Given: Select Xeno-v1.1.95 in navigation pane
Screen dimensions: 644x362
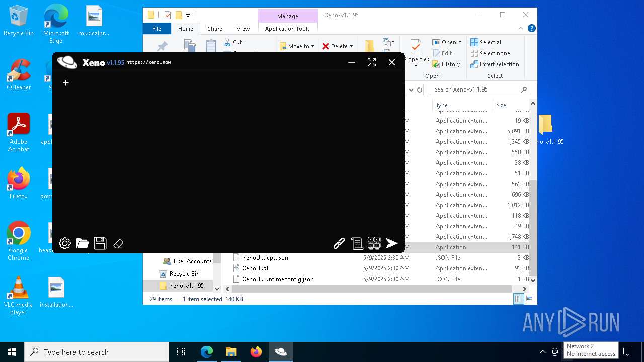Looking at the screenshot, I should click(x=182, y=286).
